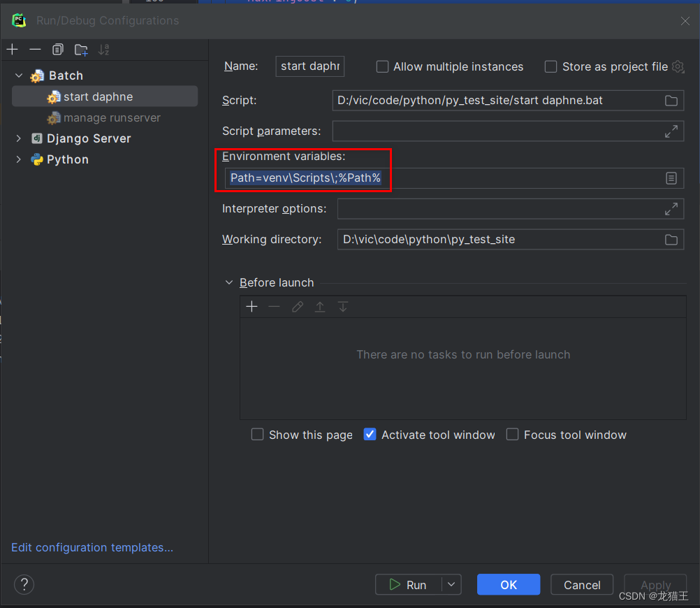Viewport: 700px width, 608px height.
Task: Open Edit configuration templates link
Action: coord(92,547)
